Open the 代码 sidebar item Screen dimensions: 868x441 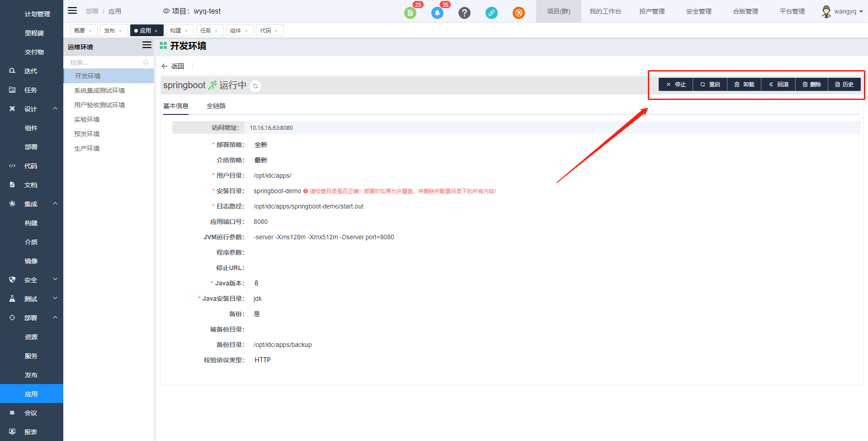coord(30,166)
